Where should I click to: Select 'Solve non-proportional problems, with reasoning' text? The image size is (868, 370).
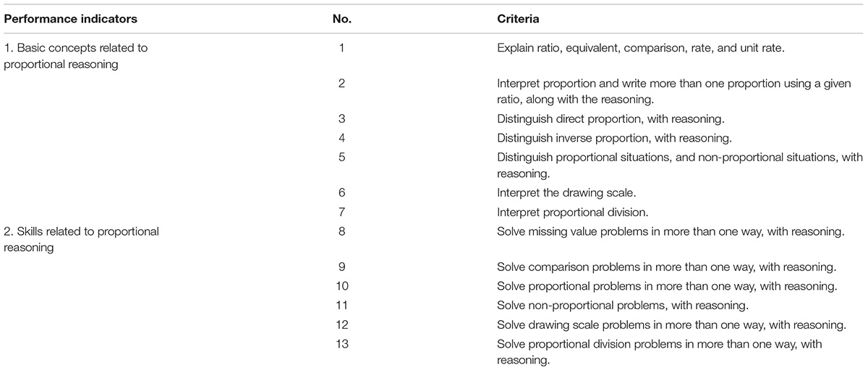(622, 305)
